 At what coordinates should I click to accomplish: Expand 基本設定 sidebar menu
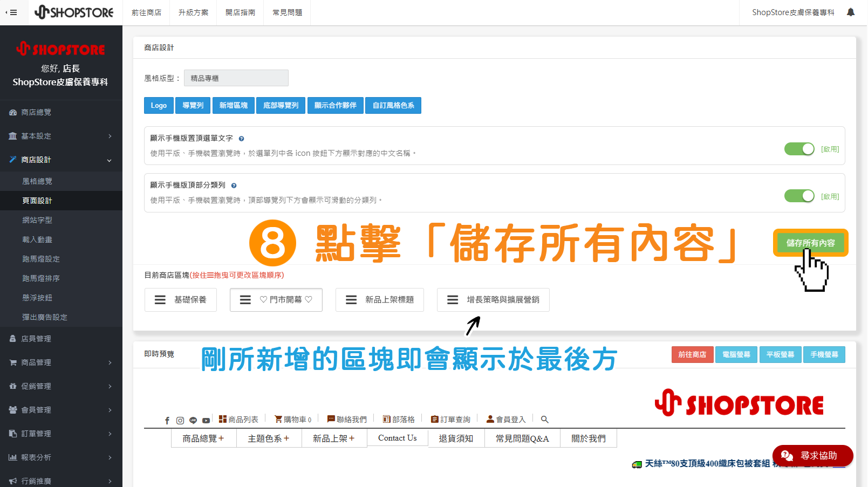tap(61, 136)
